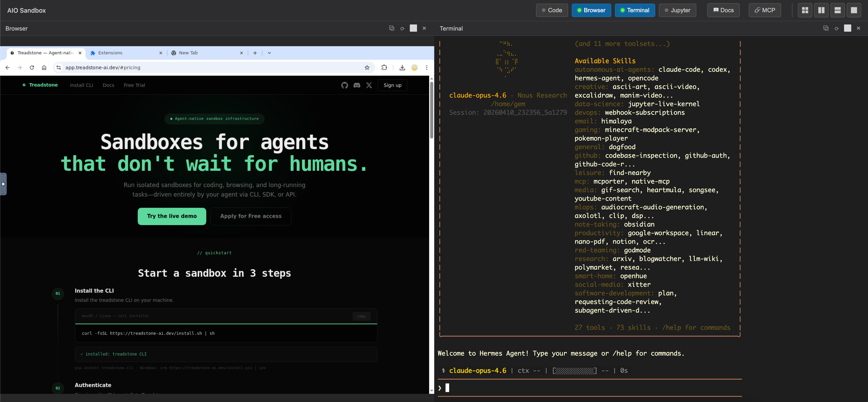The width and height of the screenshot is (868, 402).
Task: Open the Chrome downloads icon
Action: click(x=402, y=67)
